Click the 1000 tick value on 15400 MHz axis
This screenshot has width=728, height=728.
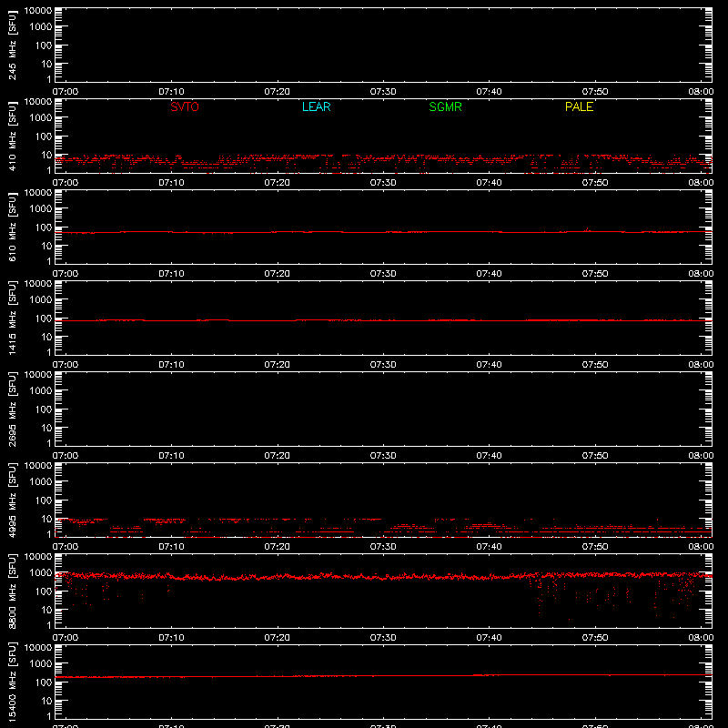pyautogui.click(x=41, y=664)
